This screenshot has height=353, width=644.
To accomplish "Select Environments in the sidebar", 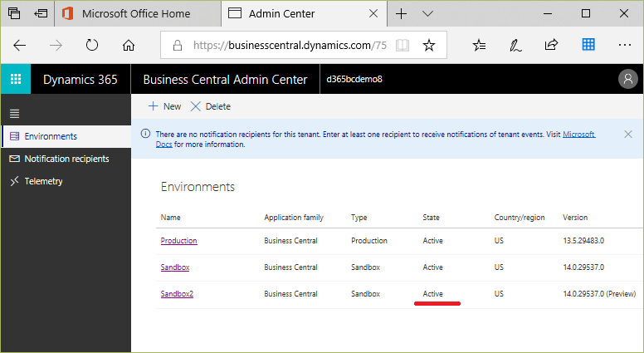I will [66, 136].
